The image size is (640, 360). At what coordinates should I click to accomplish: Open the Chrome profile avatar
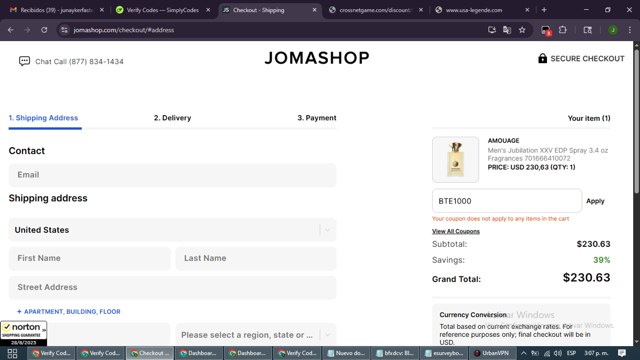(x=613, y=30)
